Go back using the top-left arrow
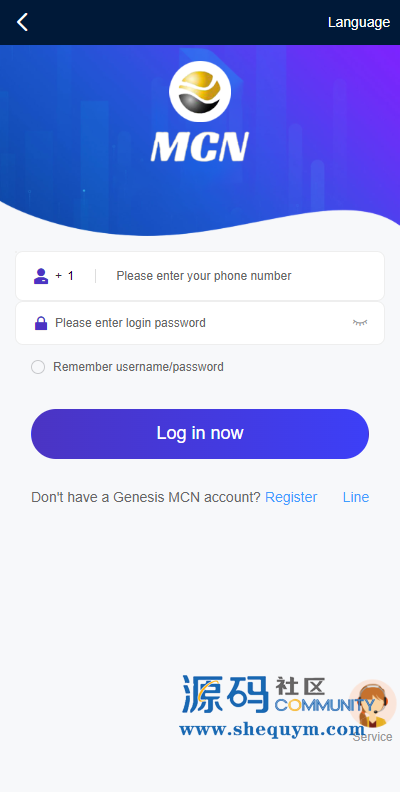Viewport: 400px width, 792px height. (22, 22)
